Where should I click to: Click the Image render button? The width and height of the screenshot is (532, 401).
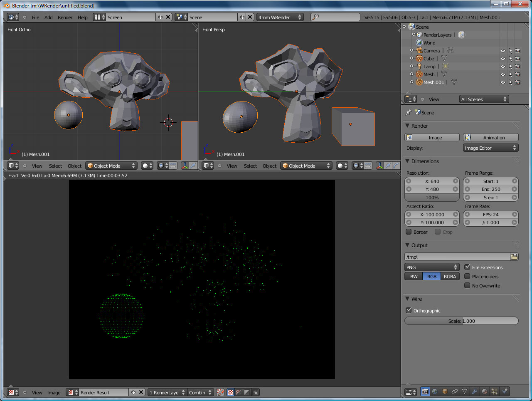point(432,138)
